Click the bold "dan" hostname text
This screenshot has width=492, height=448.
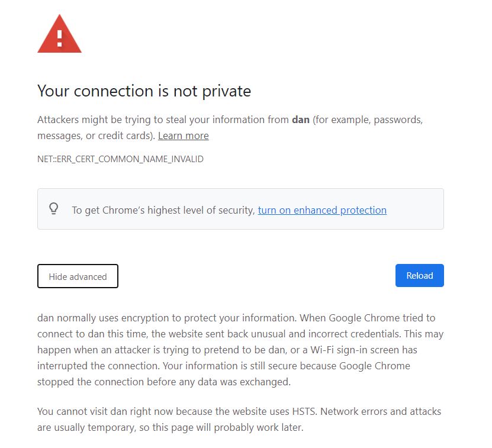coord(301,120)
